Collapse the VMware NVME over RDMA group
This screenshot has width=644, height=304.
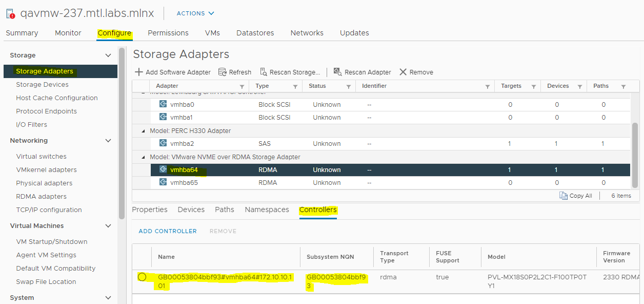pyautogui.click(x=144, y=157)
